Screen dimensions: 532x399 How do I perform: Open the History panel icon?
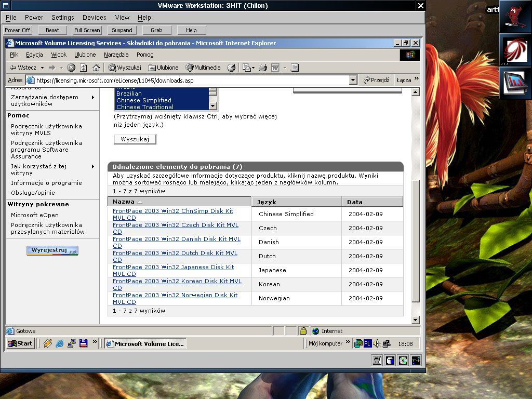click(231, 68)
